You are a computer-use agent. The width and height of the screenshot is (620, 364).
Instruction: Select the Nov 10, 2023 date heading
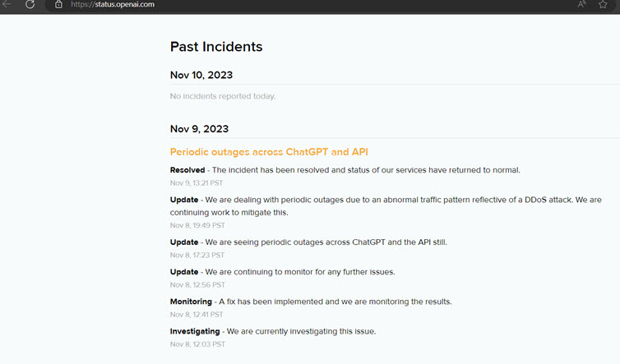click(x=201, y=75)
